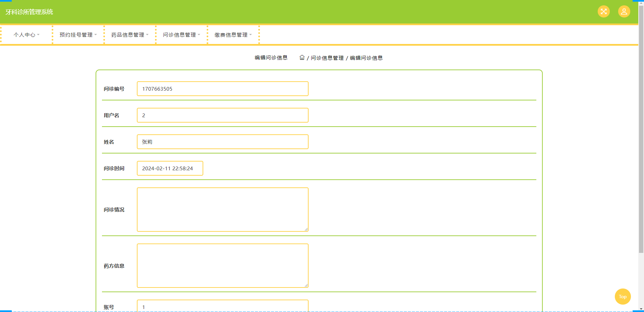
Task: Click the 问诊编号 label
Action: coord(114,89)
